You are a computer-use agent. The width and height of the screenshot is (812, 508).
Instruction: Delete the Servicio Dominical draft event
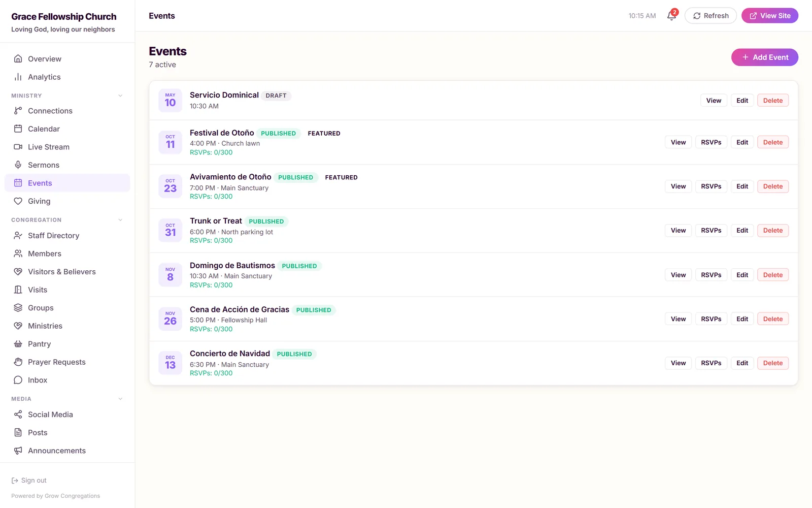click(773, 101)
